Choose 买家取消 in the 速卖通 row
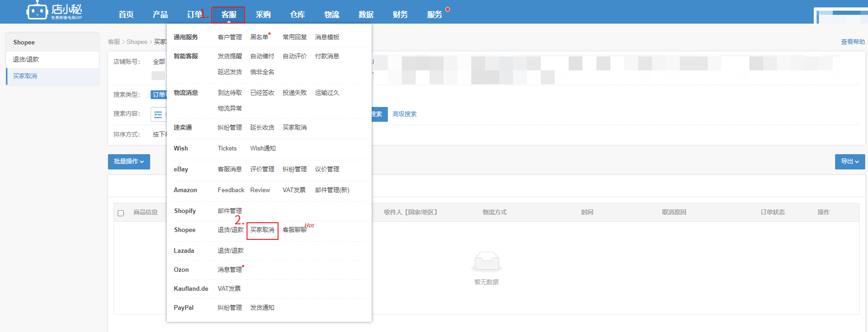Image resolution: width=868 pixels, height=332 pixels. pos(295,127)
